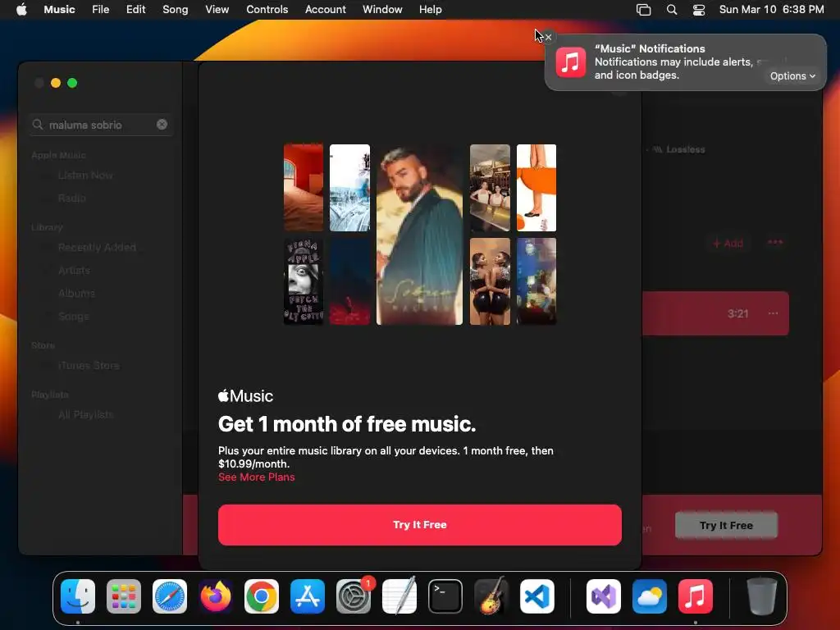This screenshot has height=630, width=840.
Task: Open the Music menu
Action: pos(59,9)
